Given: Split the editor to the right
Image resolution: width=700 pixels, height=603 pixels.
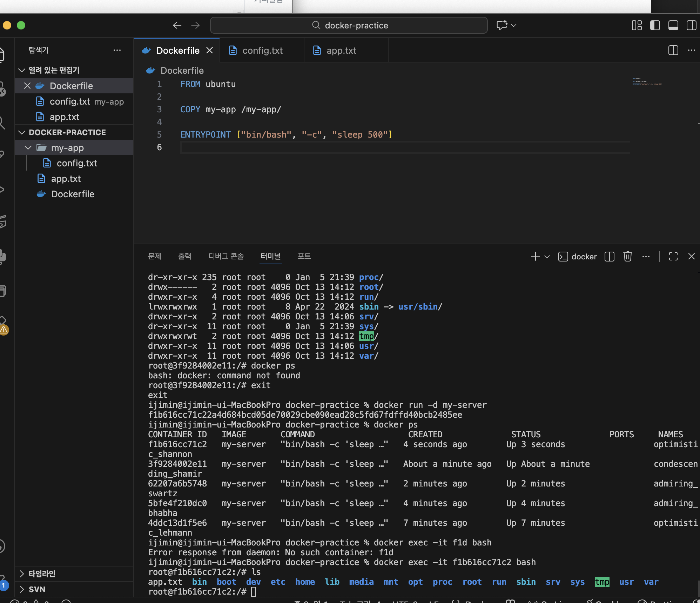Looking at the screenshot, I should click(673, 50).
